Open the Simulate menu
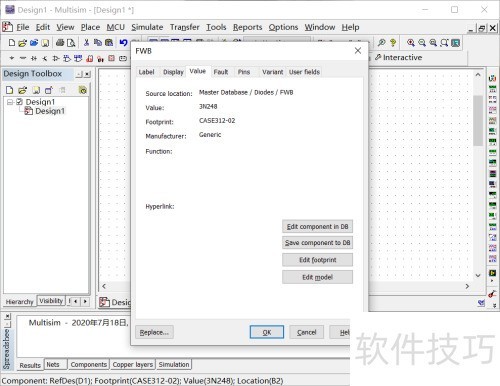The width and height of the screenshot is (500, 386). point(147,27)
